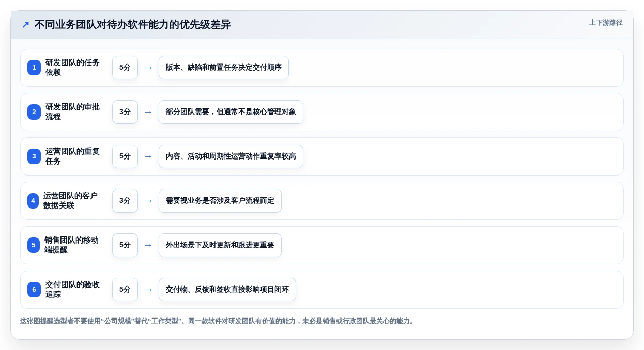Click the 5分 score in 重复任务 row
Screen dimensions: 644x350
pos(125,156)
